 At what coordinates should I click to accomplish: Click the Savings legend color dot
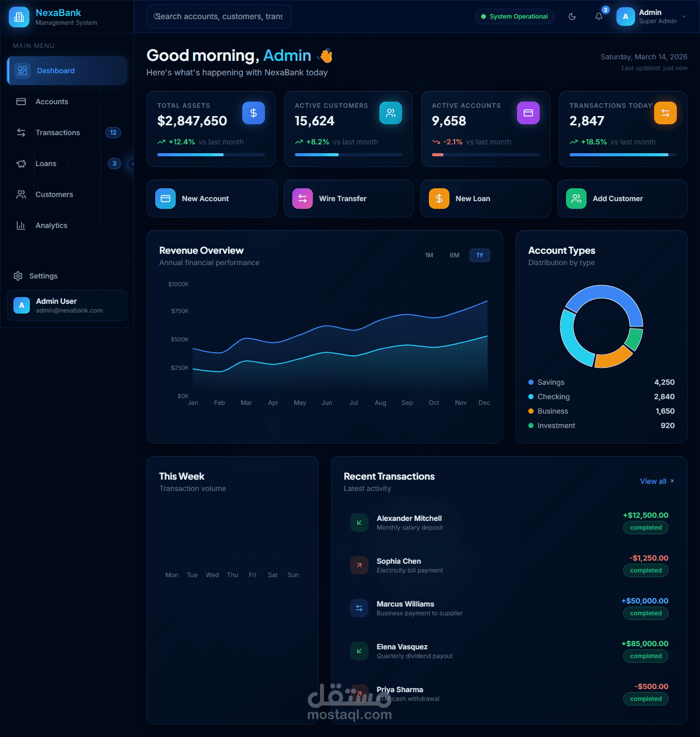coord(531,382)
